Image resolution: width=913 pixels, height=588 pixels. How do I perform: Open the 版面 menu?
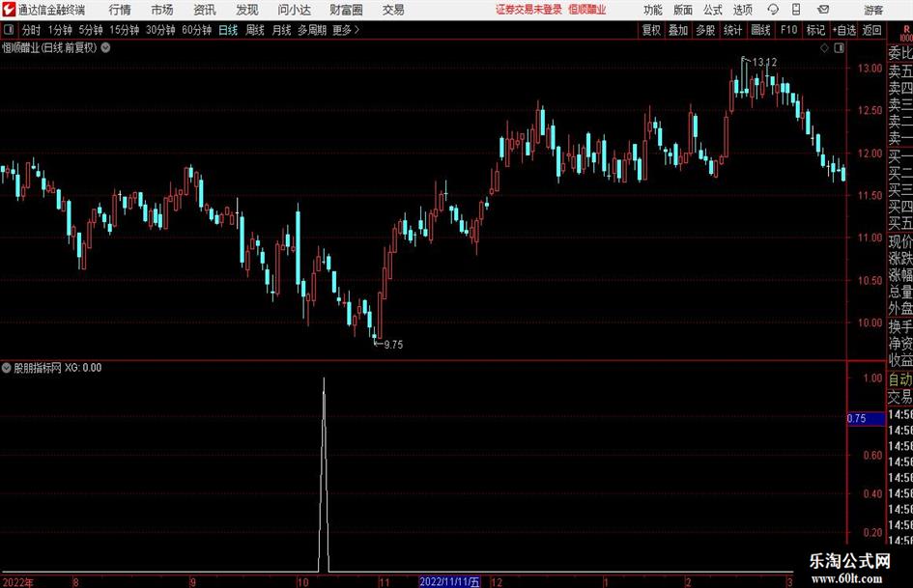coord(683,10)
